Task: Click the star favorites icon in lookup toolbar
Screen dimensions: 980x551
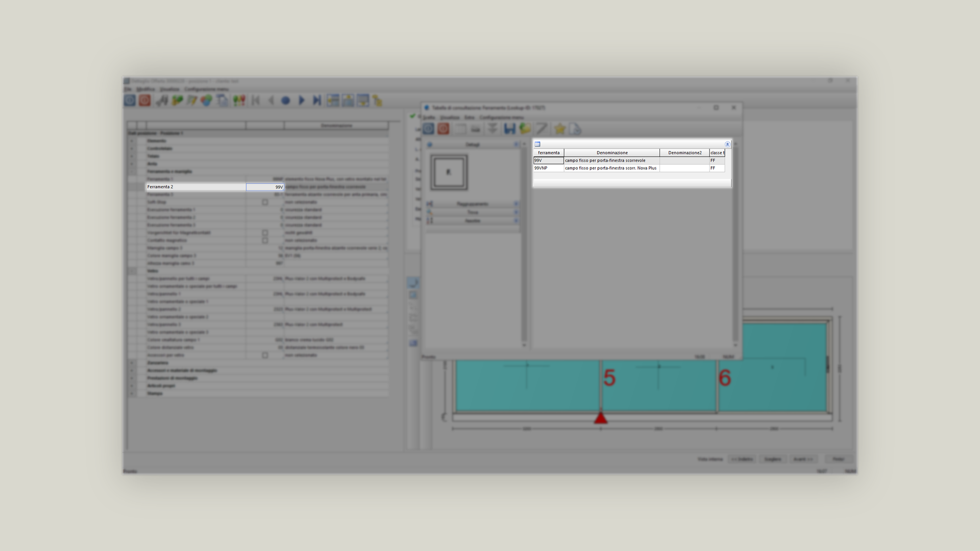Action: tap(560, 129)
